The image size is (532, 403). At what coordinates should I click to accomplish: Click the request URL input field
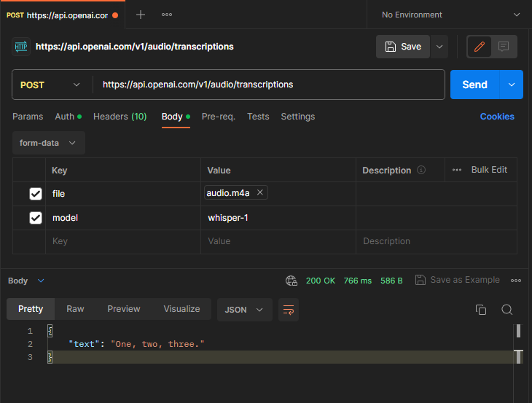coord(269,85)
